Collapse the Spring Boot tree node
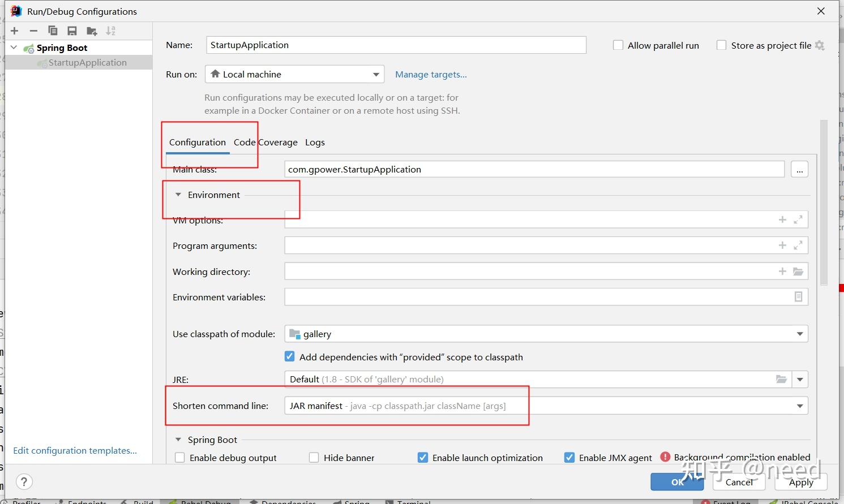Viewport: 844px width, 504px height. 14,48
